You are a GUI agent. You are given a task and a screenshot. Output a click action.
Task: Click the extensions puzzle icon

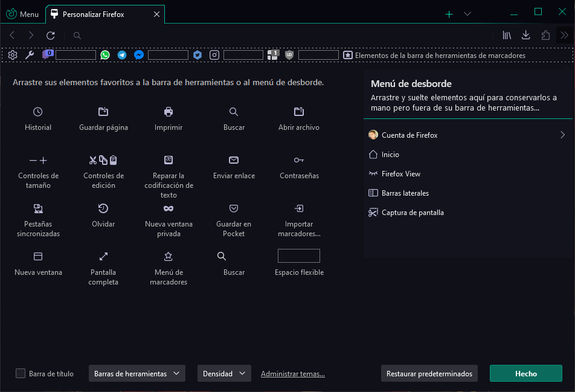coord(545,35)
